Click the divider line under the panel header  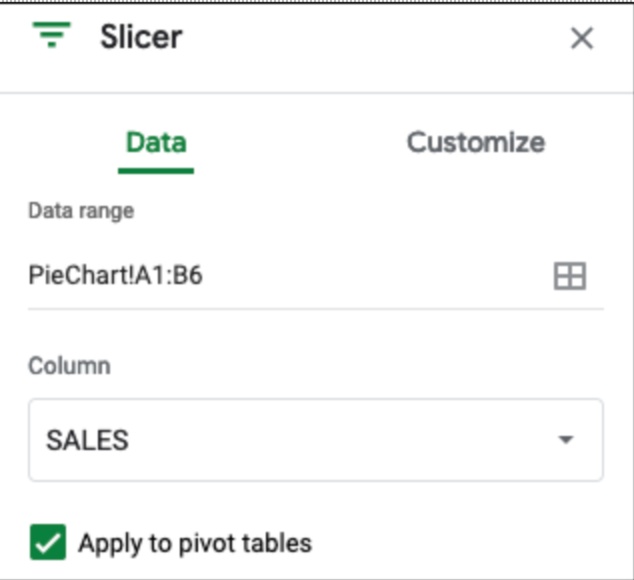pos(316,94)
